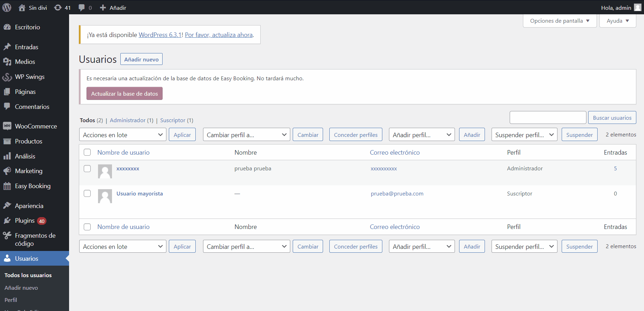This screenshot has width=644, height=311.
Task: Click the Easy Booking calendar icon
Action: (x=7, y=186)
